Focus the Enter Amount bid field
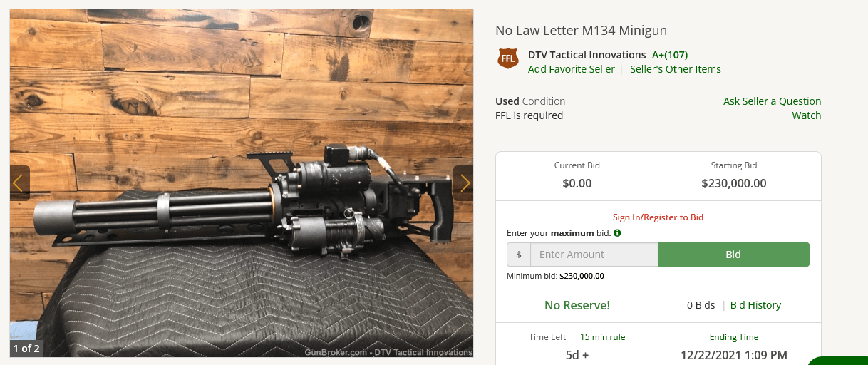This screenshot has width=868, height=365. click(594, 255)
